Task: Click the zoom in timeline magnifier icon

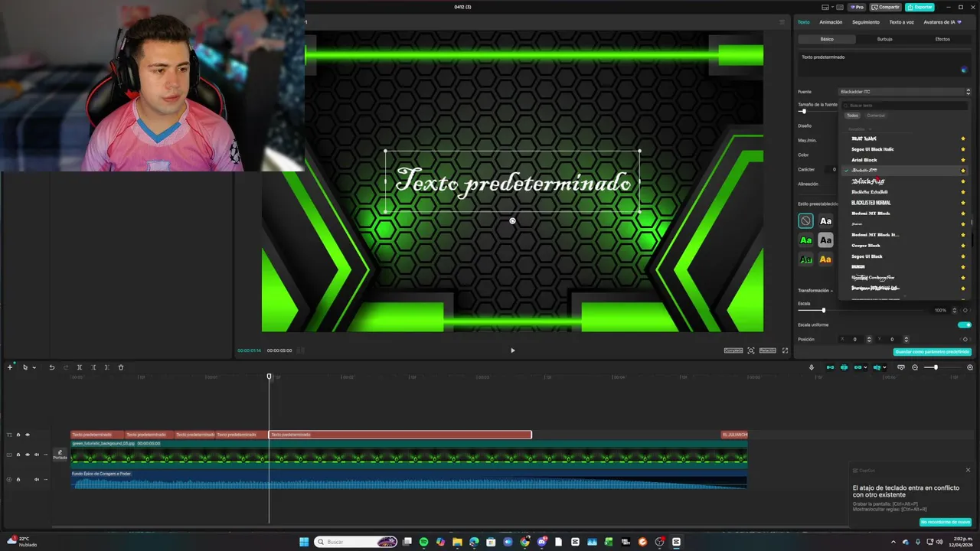Action: (x=970, y=367)
